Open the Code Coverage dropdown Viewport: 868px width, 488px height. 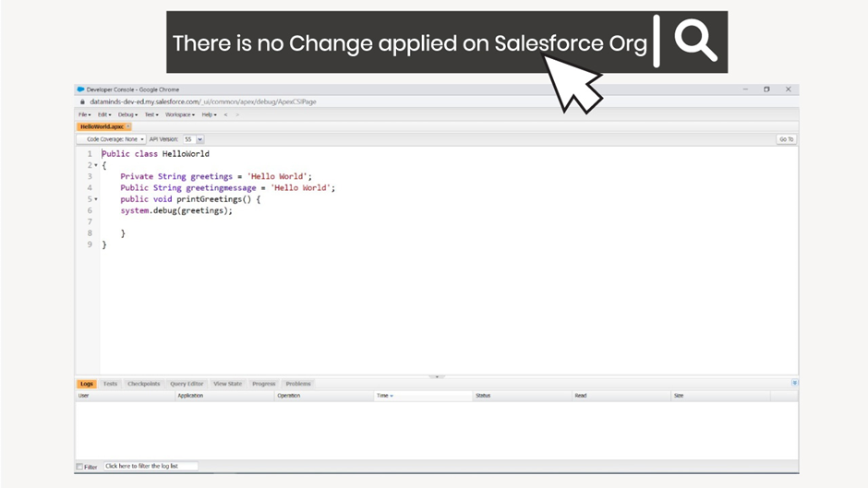[x=111, y=139]
